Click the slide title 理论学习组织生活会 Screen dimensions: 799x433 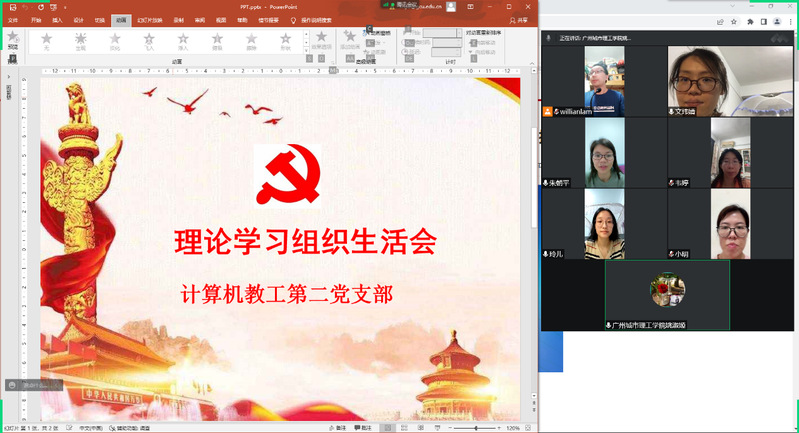tap(305, 241)
